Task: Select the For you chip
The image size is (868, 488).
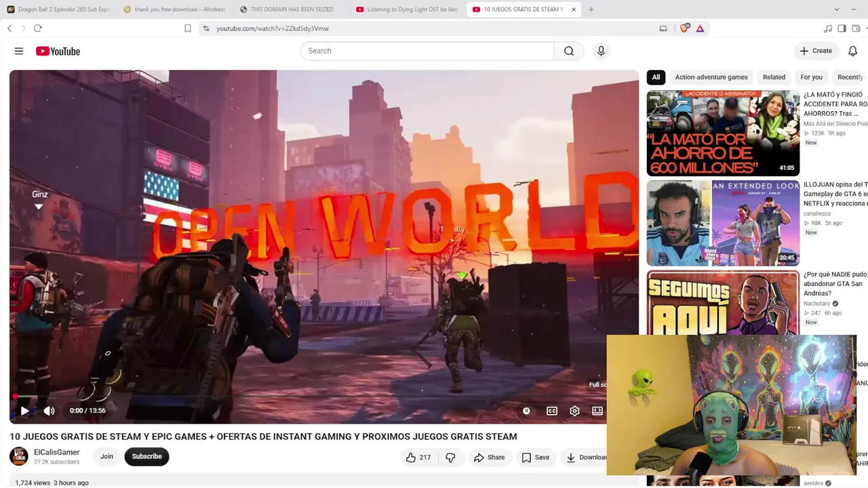Action: tap(811, 77)
